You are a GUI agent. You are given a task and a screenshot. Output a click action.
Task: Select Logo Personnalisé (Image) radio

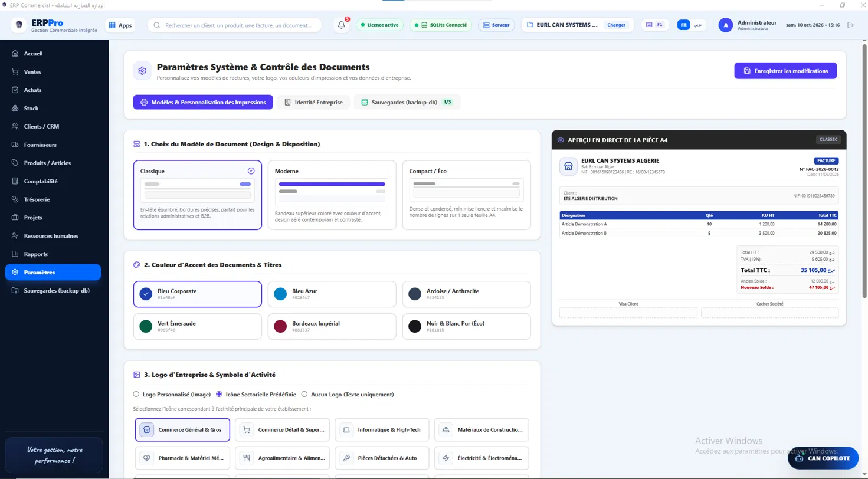pos(136,394)
